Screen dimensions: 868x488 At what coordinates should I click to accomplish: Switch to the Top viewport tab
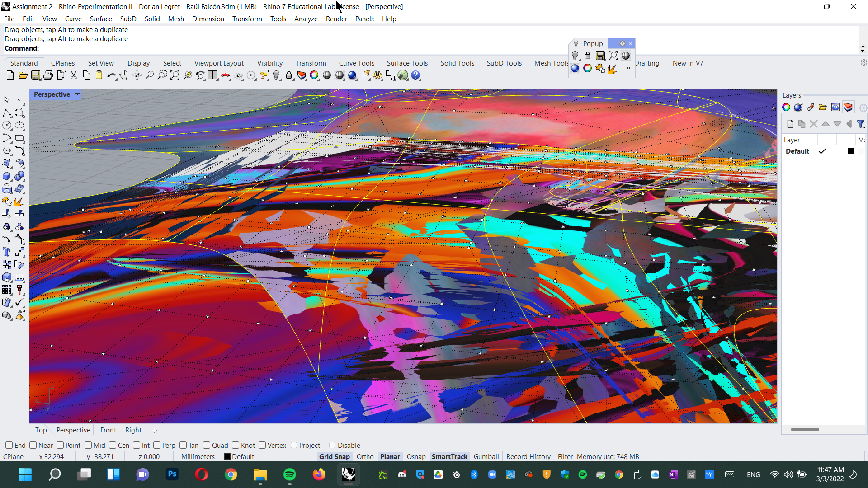click(x=41, y=430)
